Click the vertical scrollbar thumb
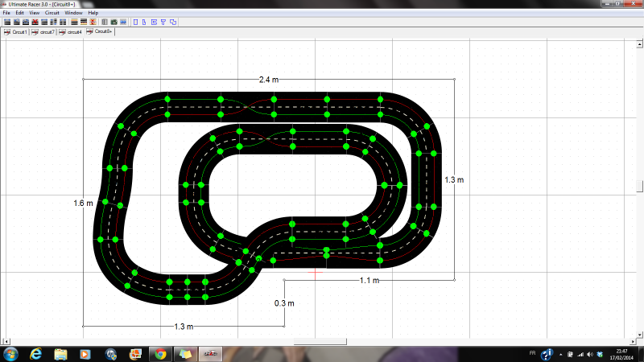644x362 pixels. pos(639,187)
